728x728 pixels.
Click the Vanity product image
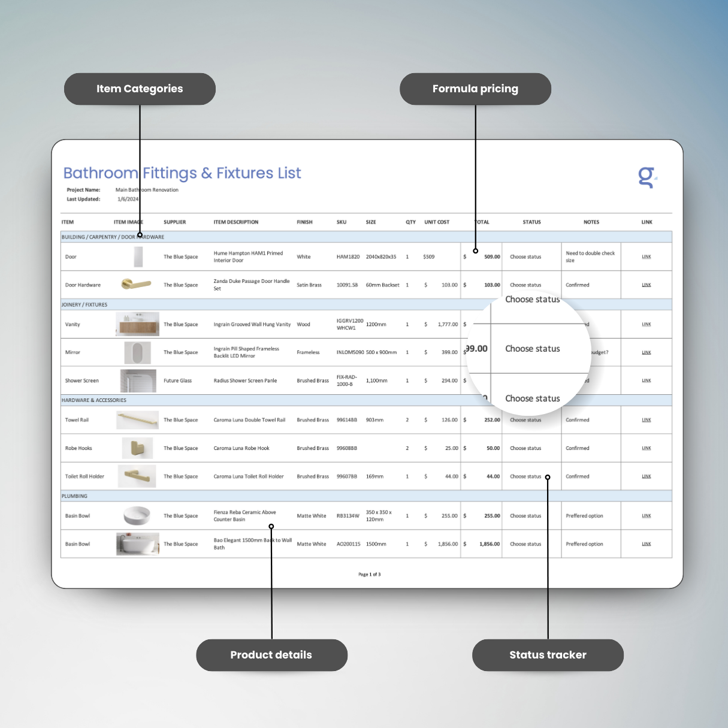coord(137,324)
